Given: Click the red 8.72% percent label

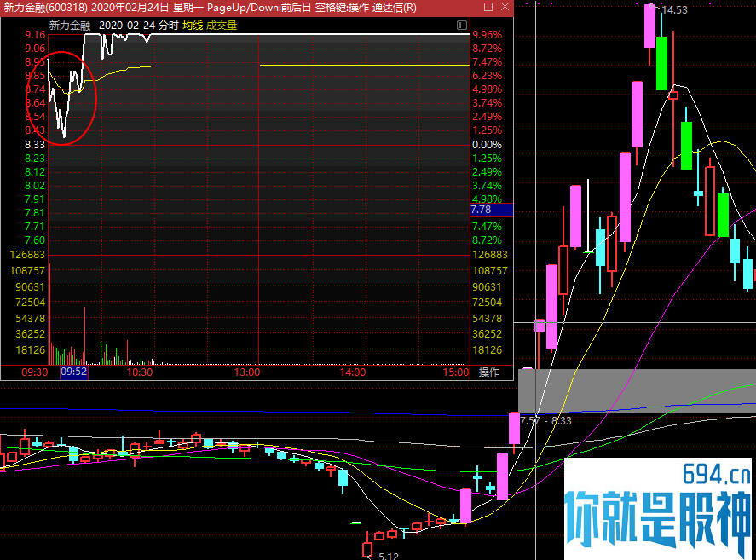Looking at the screenshot, I should click(x=487, y=49).
